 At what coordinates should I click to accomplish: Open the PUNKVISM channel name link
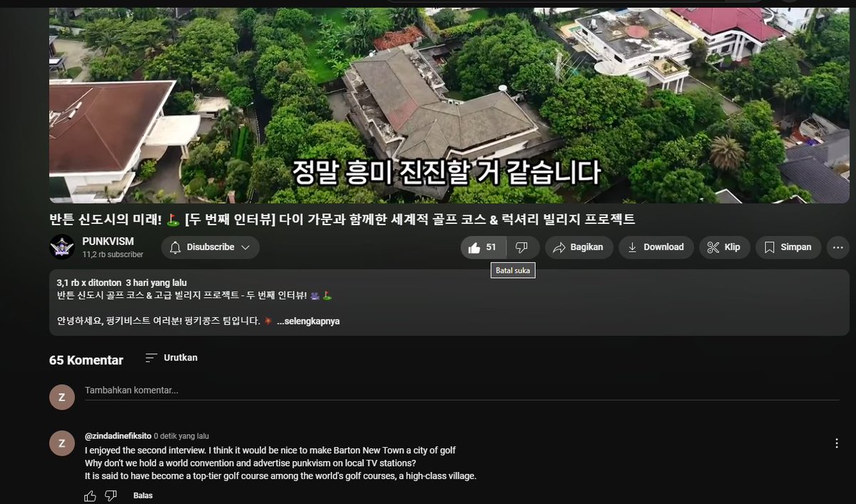(108, 242)
